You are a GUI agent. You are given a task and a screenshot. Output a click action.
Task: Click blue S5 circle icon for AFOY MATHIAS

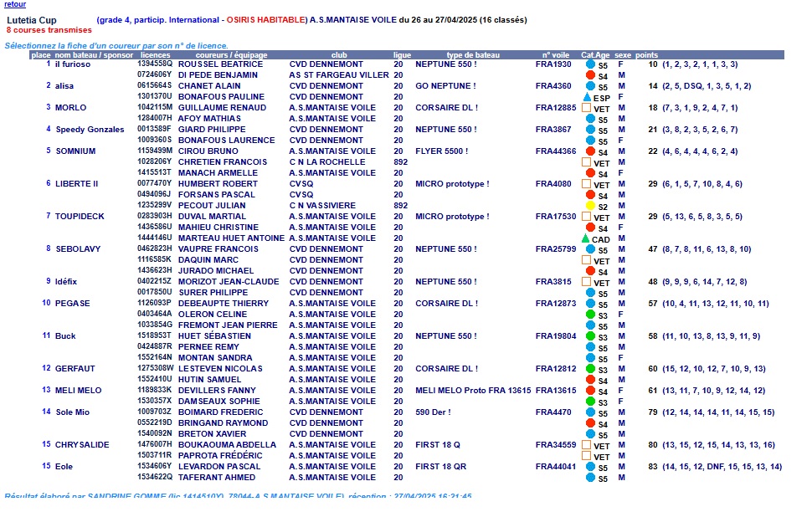point(590,119)
